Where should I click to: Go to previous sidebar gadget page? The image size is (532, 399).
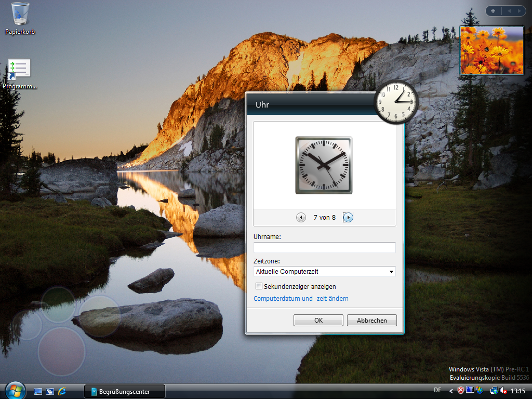pos(509,11)
